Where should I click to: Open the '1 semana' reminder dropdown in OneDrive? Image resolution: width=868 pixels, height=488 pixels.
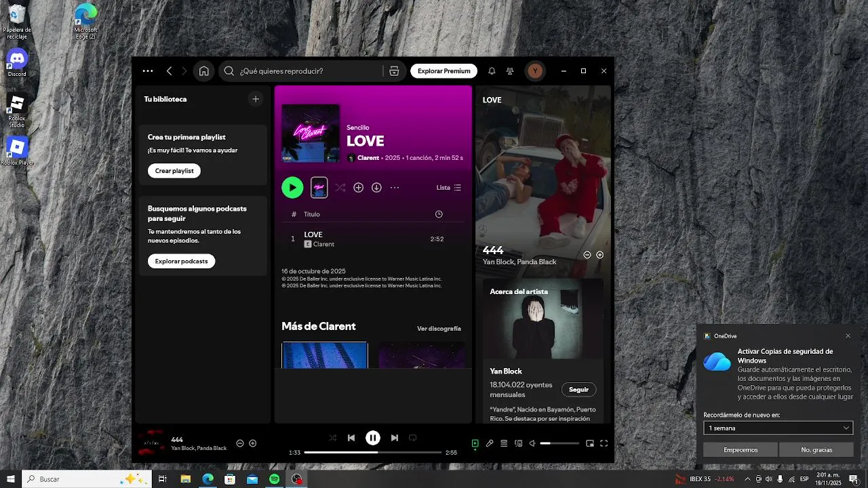click(778, 428)
